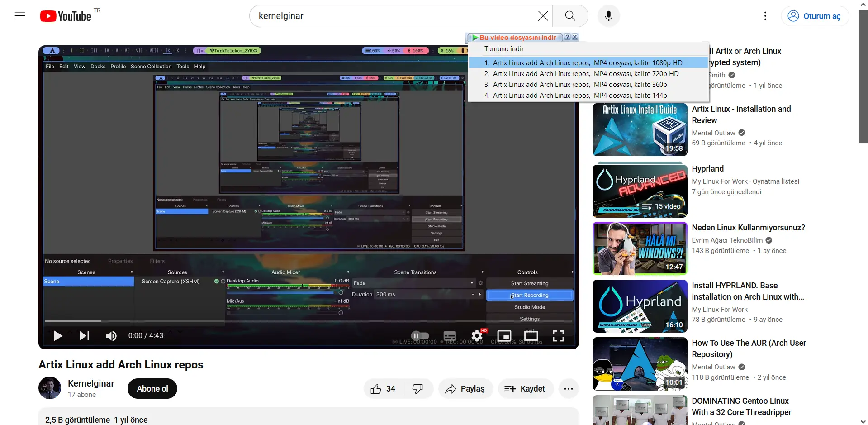Screen dimensions: 868x425
Task: Open the AUR video thumbnail with penguin
Action: click(x=640, y=364)
